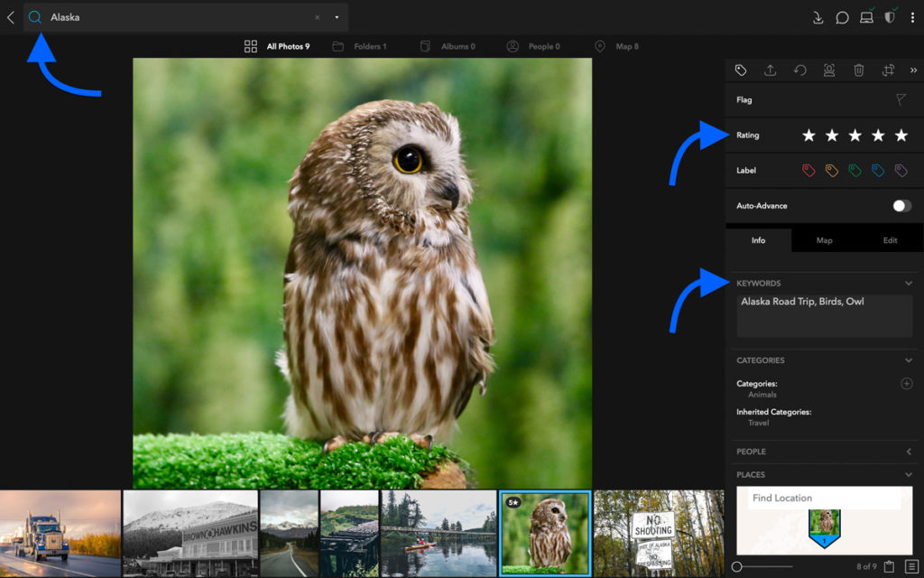Screen dimensions: 924x578
Task: Add a category with plus icon
Action: (x=907, y=384)
